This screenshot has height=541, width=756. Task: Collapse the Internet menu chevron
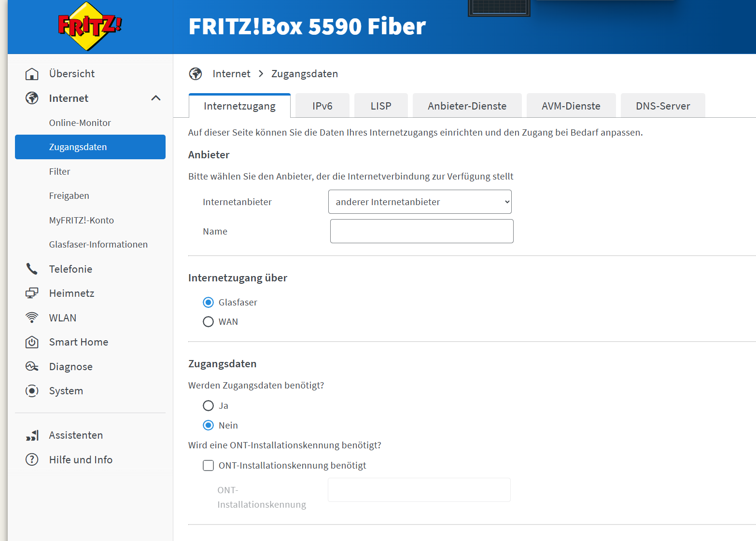click(155, 98)
